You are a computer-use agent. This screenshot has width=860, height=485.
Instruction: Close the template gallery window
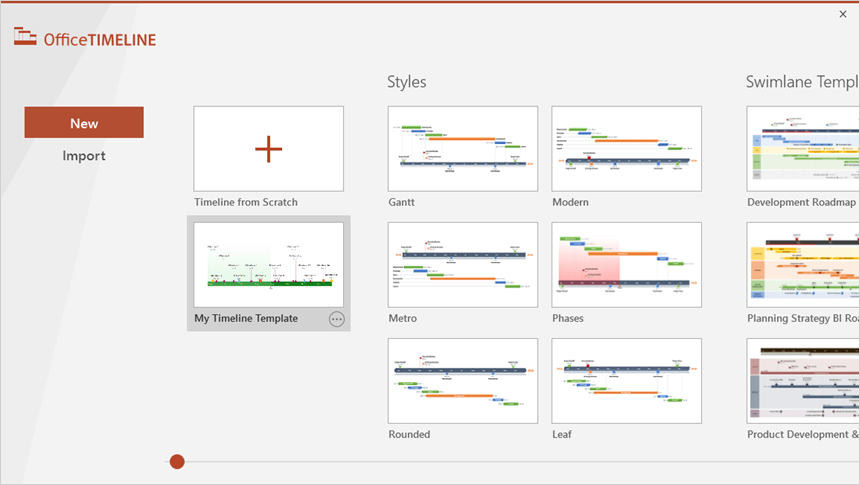(843, 14)
